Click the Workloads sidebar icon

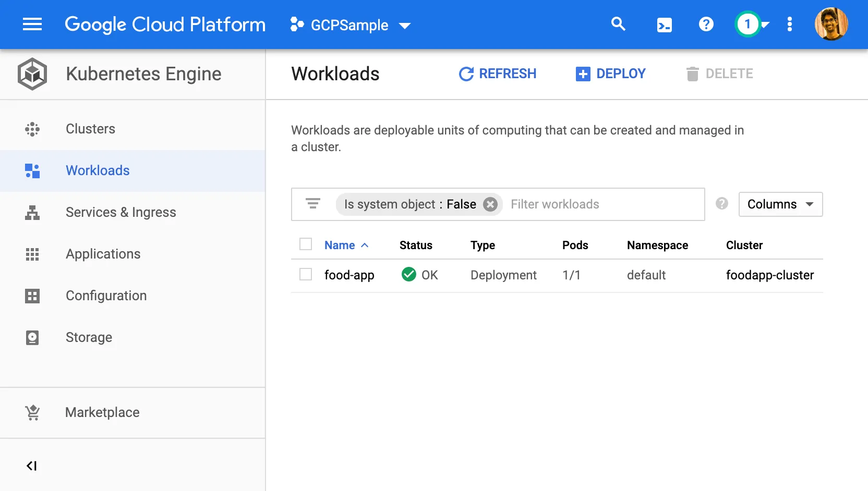32,171
